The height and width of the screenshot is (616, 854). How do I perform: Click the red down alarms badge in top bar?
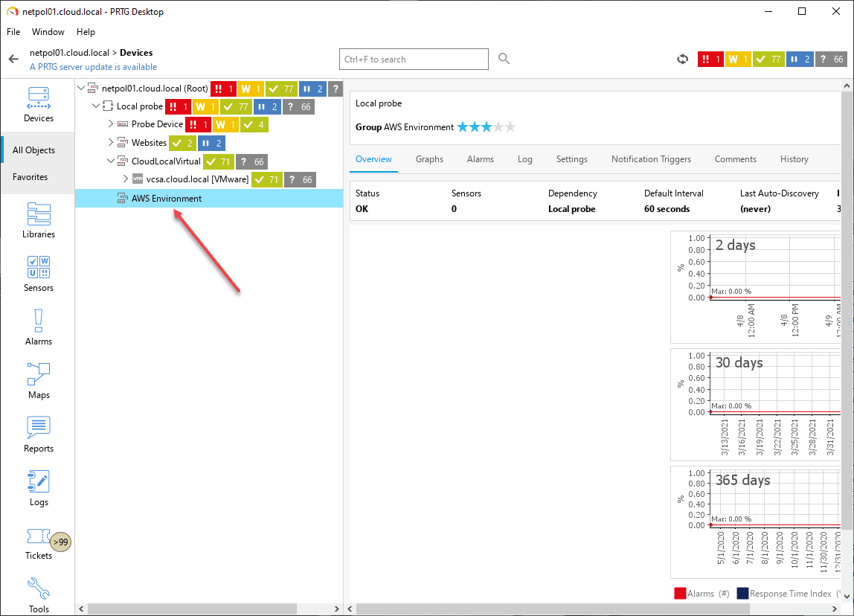point(710,59)
